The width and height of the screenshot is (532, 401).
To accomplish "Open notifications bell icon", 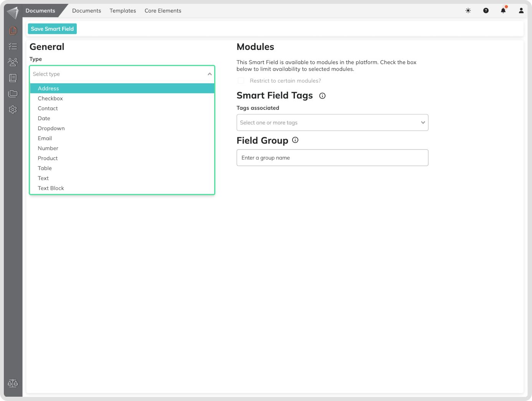I will 503,11.
